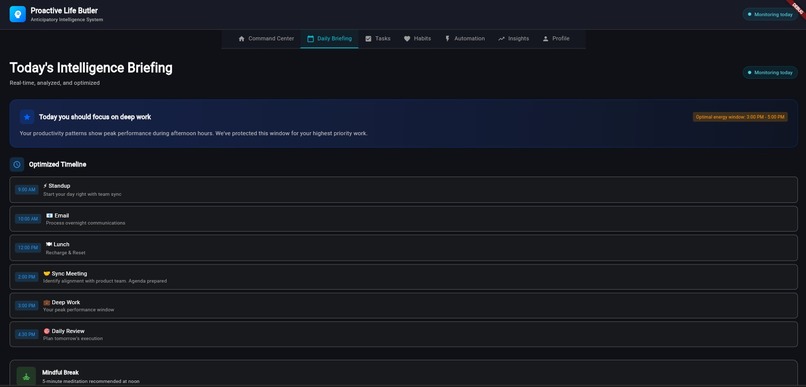Viewport: 806px width, 387px height.
Task: Click the Today's Intelligence Briefing heading
Action: [91, 68]
